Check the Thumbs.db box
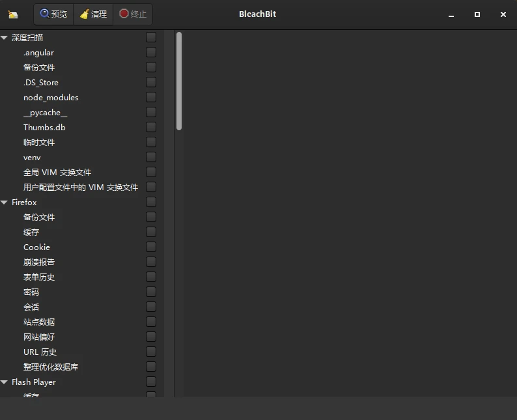 [x=151, y=127]
